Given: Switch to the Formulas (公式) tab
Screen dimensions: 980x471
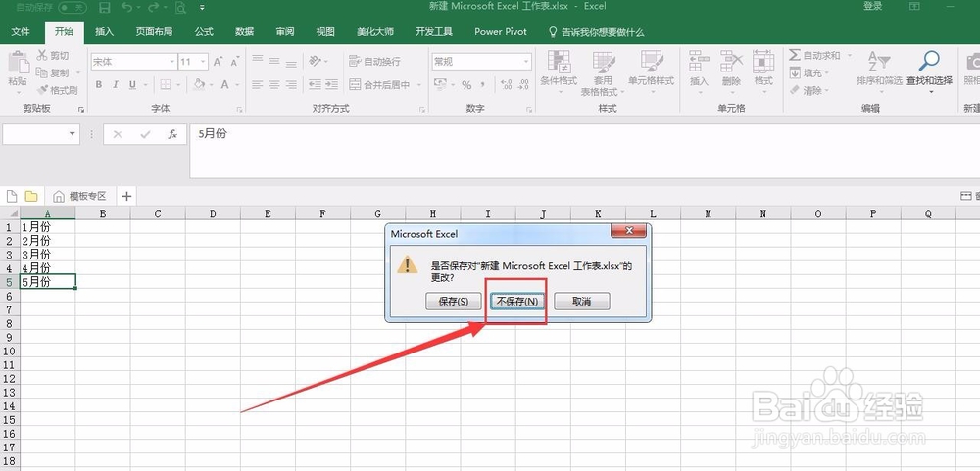Looking at the screenshot, I should (x=204, y=32).
